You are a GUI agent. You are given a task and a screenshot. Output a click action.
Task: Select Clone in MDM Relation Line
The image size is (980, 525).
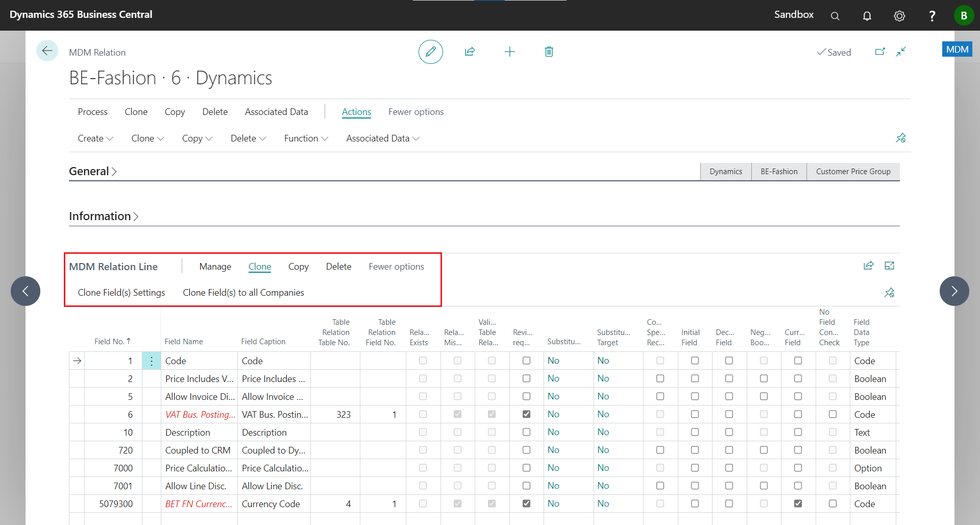(x=260, y=267)
